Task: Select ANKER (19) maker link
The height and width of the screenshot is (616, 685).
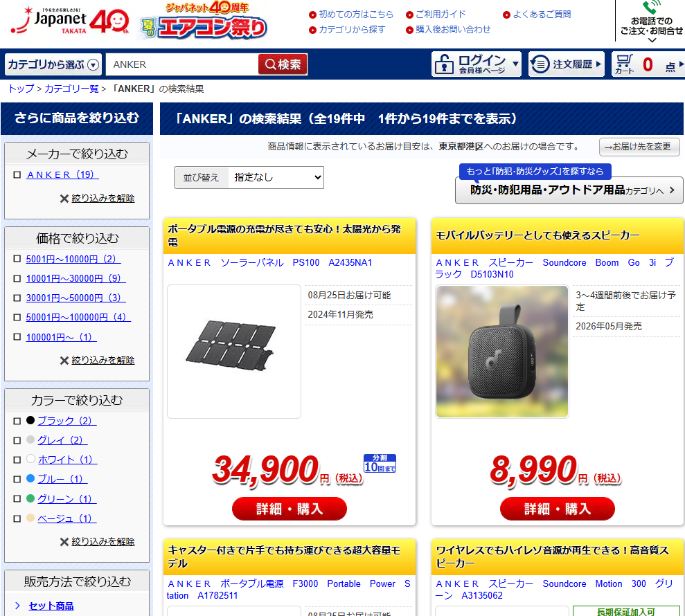Action: tap(62, 174)
